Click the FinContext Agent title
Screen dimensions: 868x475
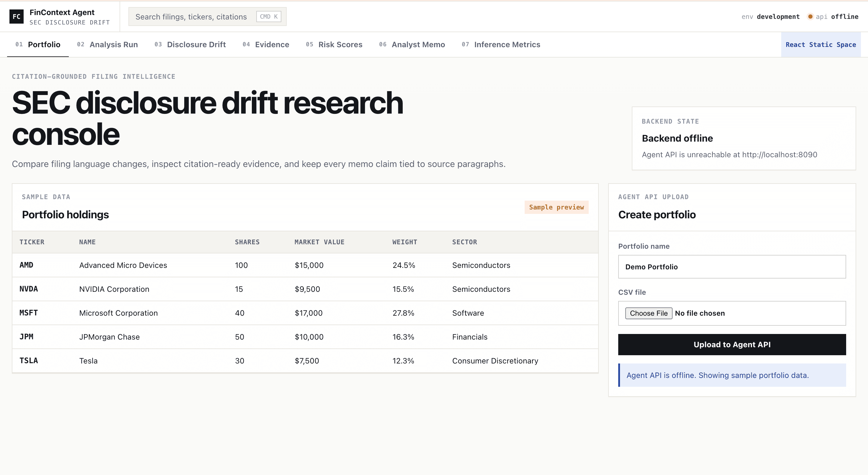(x=62, y=12)
